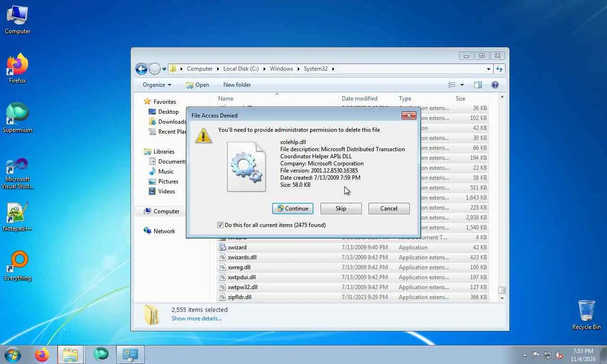Click the fourth taskbar app with monitor icon
This screenshot has height=364, width=607.
[130, 355]
